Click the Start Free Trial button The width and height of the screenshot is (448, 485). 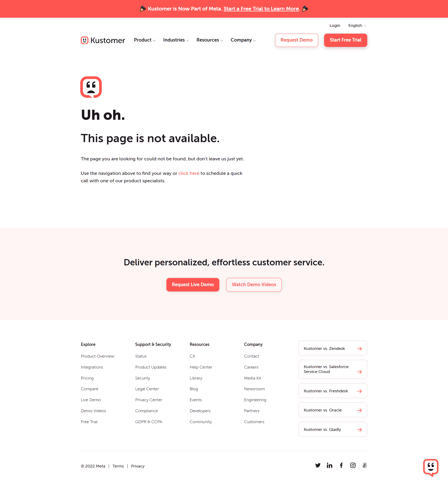345,40
